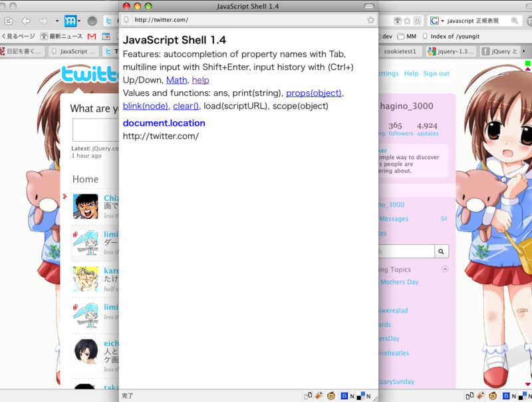Click the angry face avatar of first tweet
Screen dimensions: 532x402
click(86, 206)
